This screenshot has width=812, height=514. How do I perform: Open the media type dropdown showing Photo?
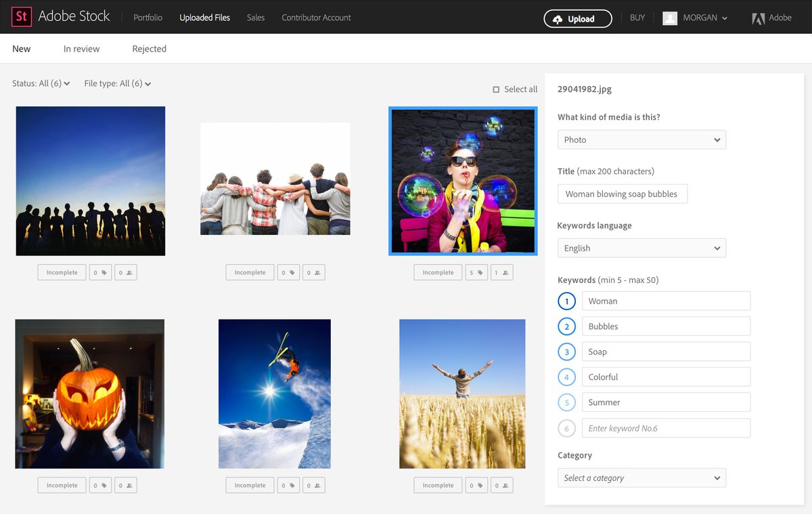click(x=641, y=140)
